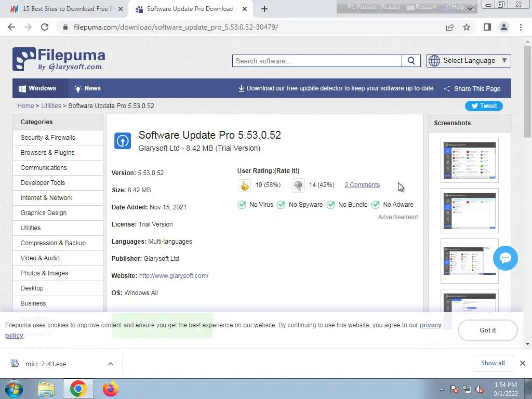Open Compression & Backup category
Viewport: 532px width, 399px height.
coord(58,243)
